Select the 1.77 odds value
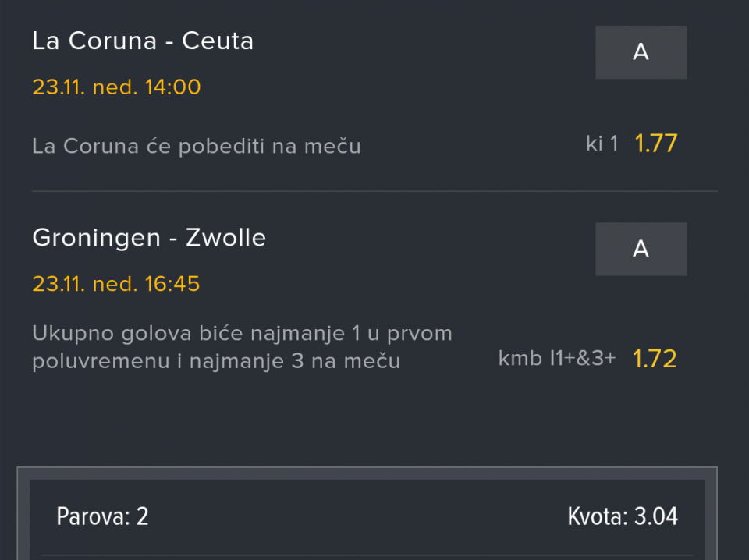This screenshot has width=749, height=560. pyautogui.click(x=655, y=144)
